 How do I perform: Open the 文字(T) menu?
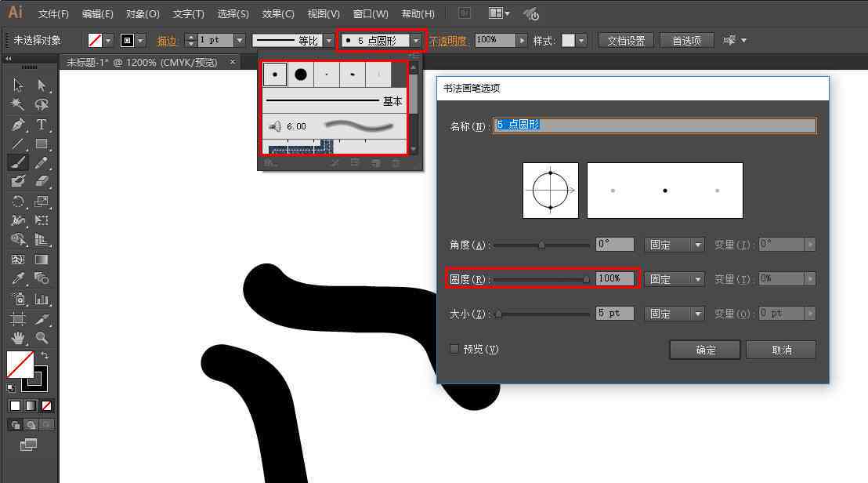point(188,14)
